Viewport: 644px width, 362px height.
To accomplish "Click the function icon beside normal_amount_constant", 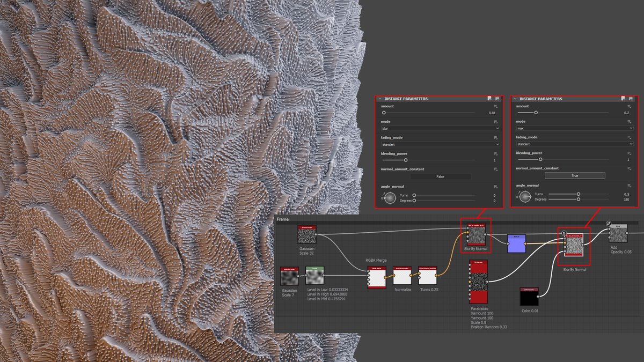I will (495, 168).
